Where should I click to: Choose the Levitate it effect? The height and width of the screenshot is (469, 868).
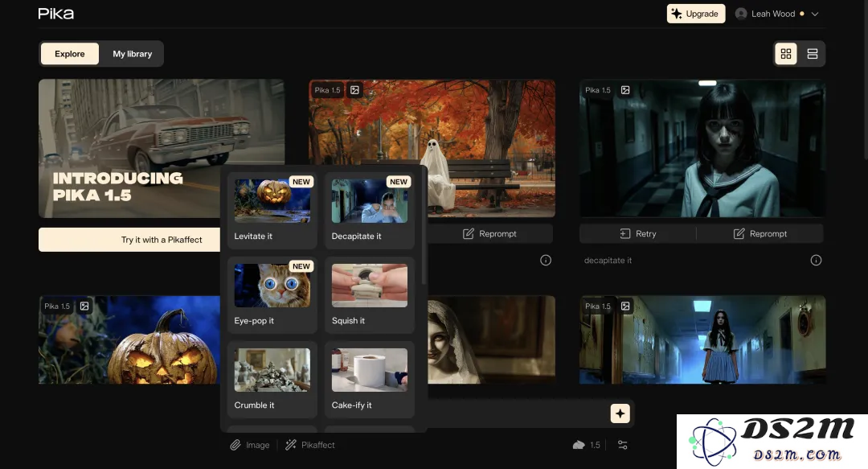(272, 210)
